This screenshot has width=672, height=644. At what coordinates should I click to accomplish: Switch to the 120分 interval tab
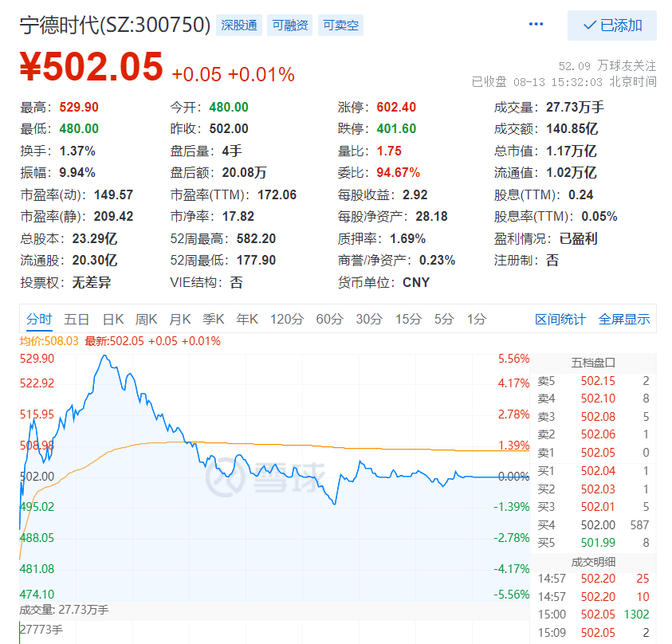287,320
